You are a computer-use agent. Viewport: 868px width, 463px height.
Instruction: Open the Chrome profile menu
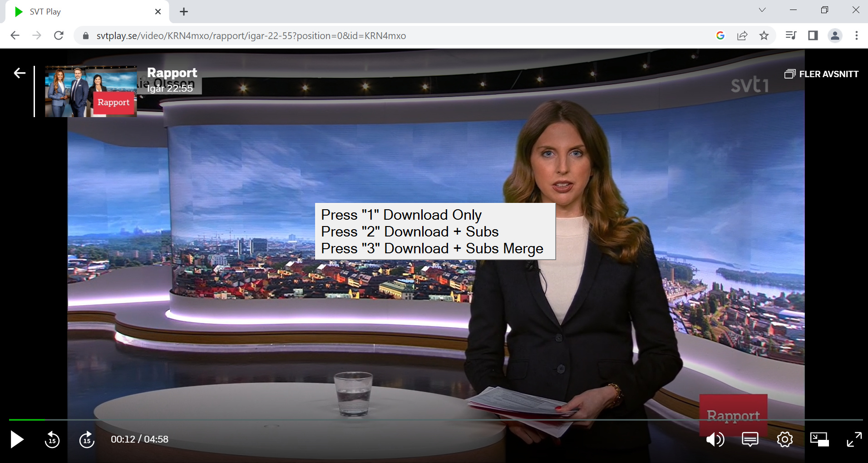tap(835, 35)
